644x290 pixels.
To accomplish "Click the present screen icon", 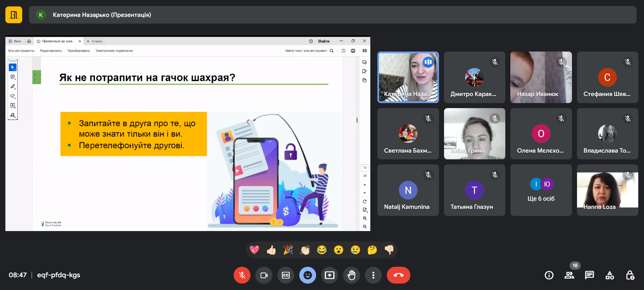I will point(330,275).
